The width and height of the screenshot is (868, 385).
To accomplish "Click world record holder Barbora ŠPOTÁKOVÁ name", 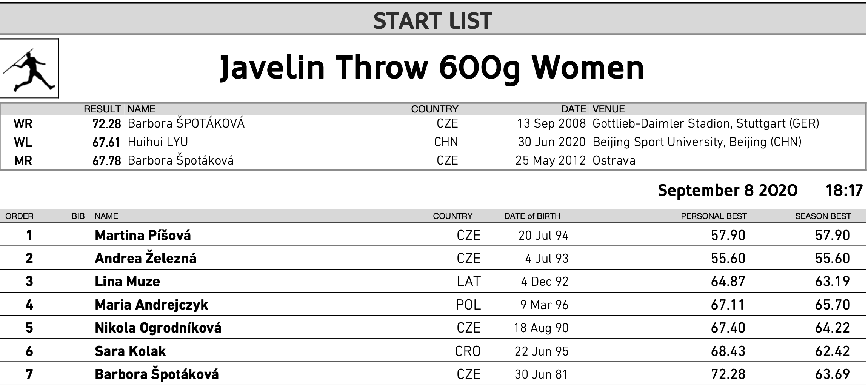I will pyautogui.click(x=186, y=123).
